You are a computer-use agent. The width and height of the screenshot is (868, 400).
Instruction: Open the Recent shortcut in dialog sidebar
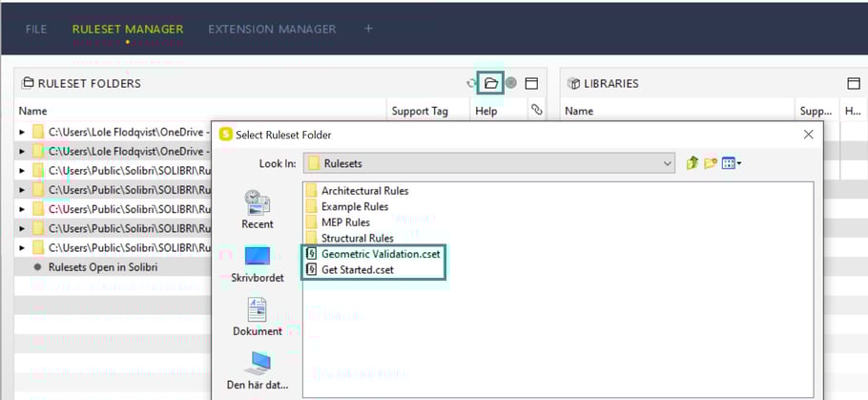258,209
